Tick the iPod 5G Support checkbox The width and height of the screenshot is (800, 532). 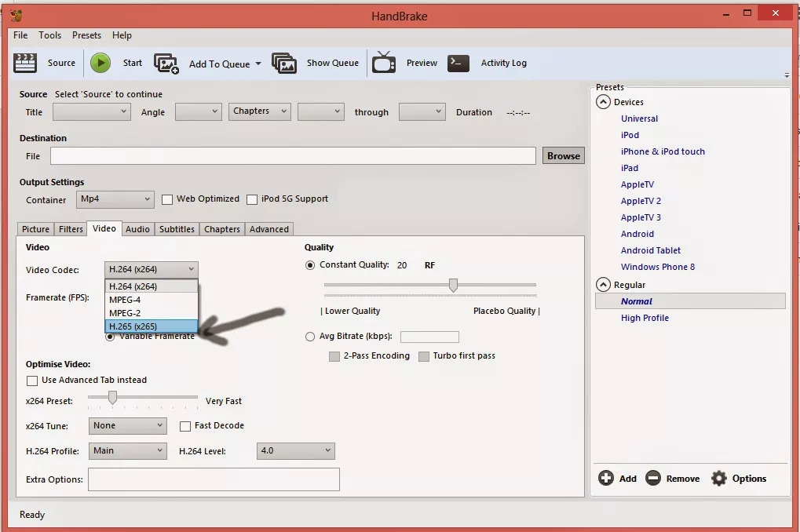252,199
